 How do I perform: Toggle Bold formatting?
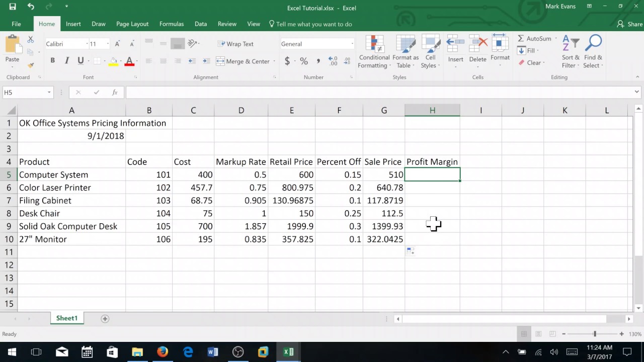52,61
